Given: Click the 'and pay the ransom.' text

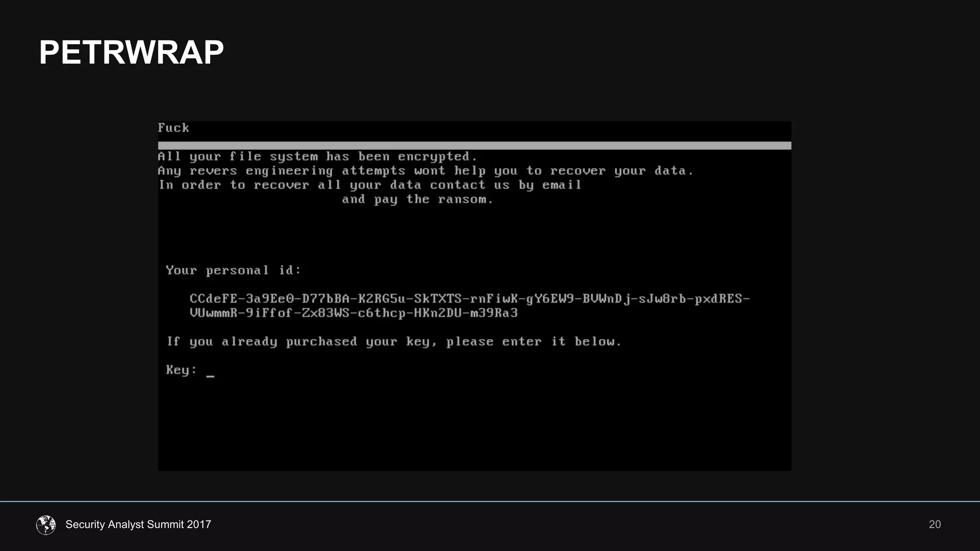Looking at the screenshot, I should (417, 199).
